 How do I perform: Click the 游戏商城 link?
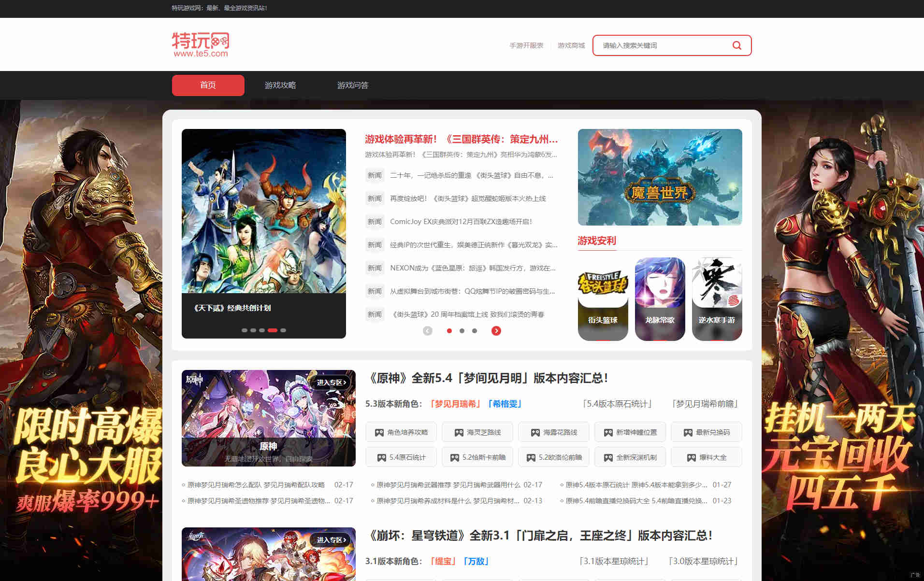coord(571,45)
